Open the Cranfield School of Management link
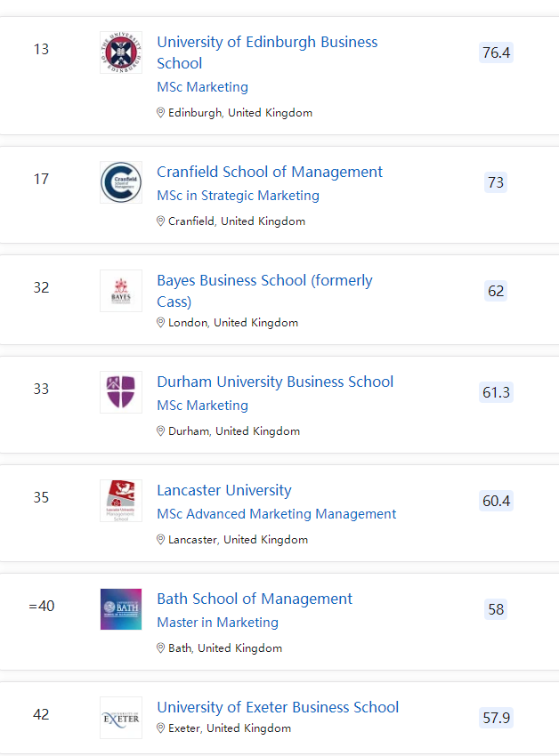The image size is (559, 756). 270,172
